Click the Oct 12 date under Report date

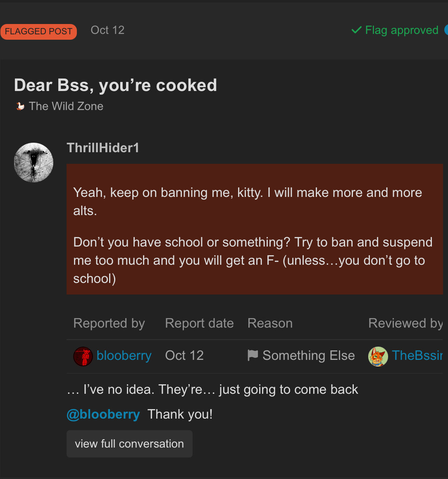tap(184, 356)
